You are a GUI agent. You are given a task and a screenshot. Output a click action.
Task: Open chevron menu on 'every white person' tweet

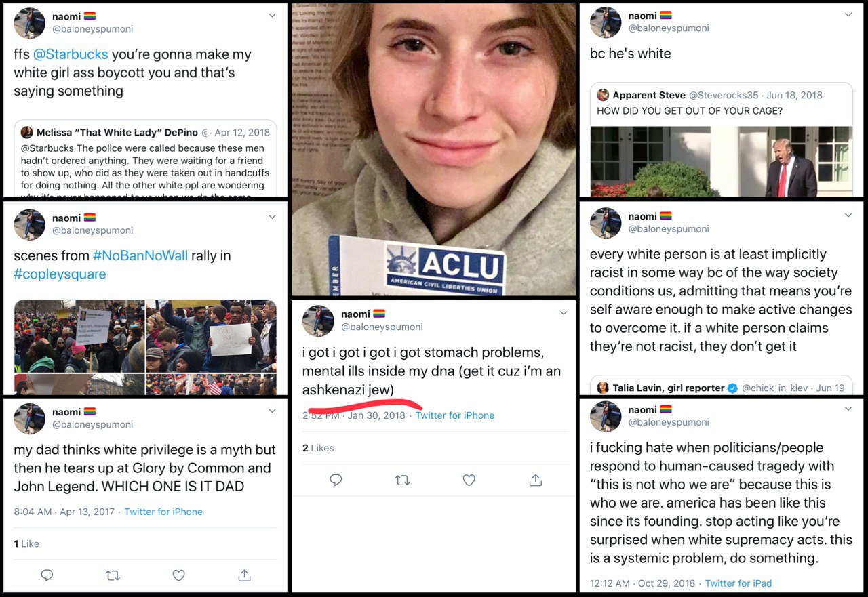848,215
